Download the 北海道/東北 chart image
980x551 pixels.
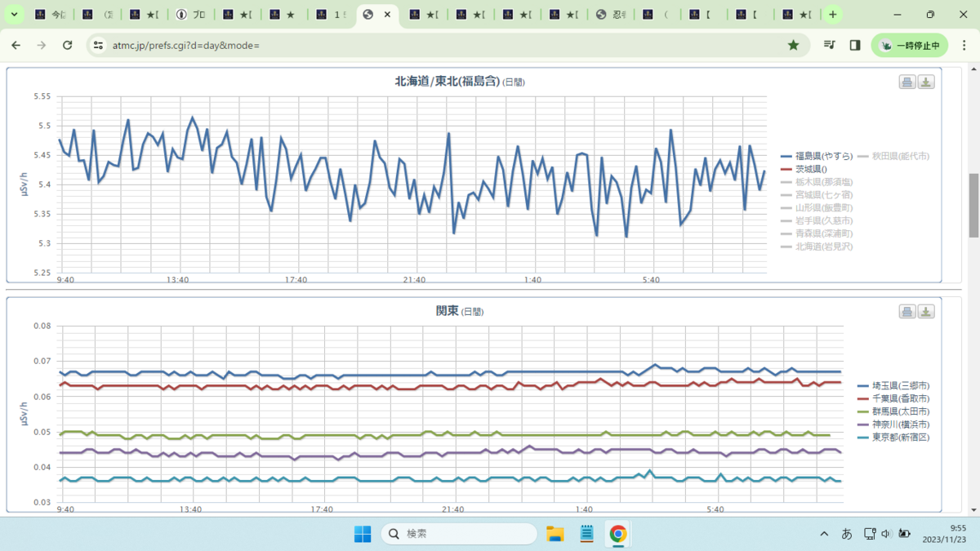click(926, 82)
